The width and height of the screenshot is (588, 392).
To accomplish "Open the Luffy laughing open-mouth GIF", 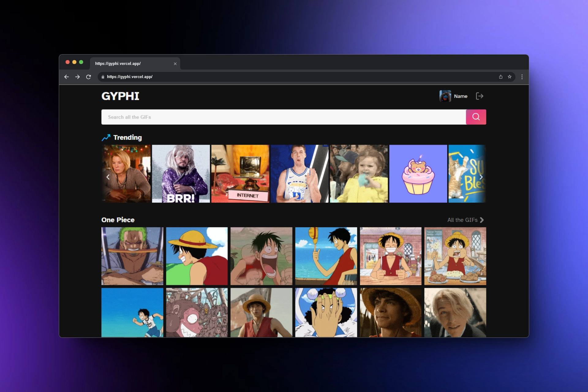I will click(x=262, y=256).
